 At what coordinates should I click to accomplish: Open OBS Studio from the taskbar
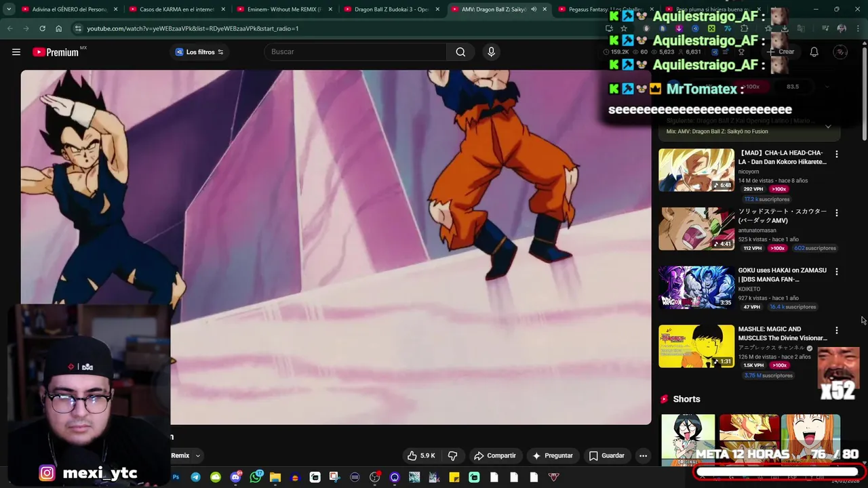pos(374,477)
